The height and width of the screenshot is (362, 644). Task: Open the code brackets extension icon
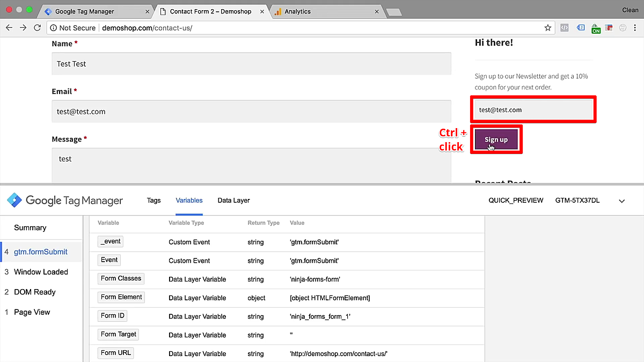tap(564, 28)
